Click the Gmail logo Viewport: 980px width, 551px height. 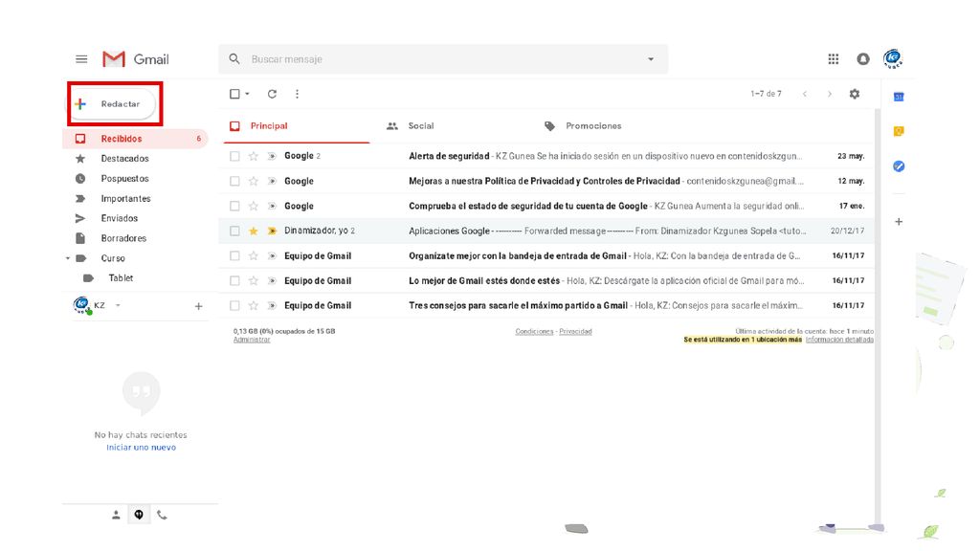tap(136, 59)
